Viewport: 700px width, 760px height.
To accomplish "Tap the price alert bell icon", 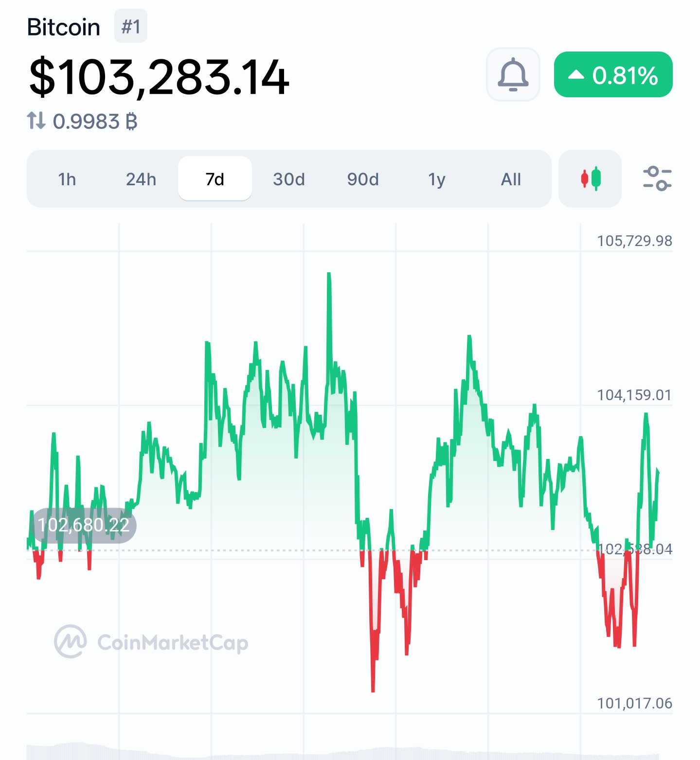I will click(513, 74).
